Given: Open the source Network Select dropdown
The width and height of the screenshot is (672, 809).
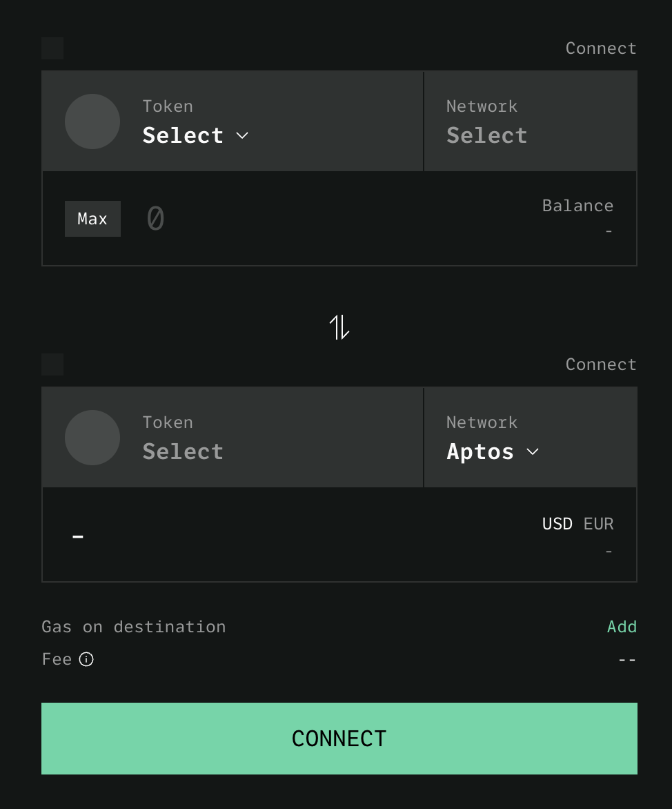Looking at the screenshot, I should click(486, 135).
